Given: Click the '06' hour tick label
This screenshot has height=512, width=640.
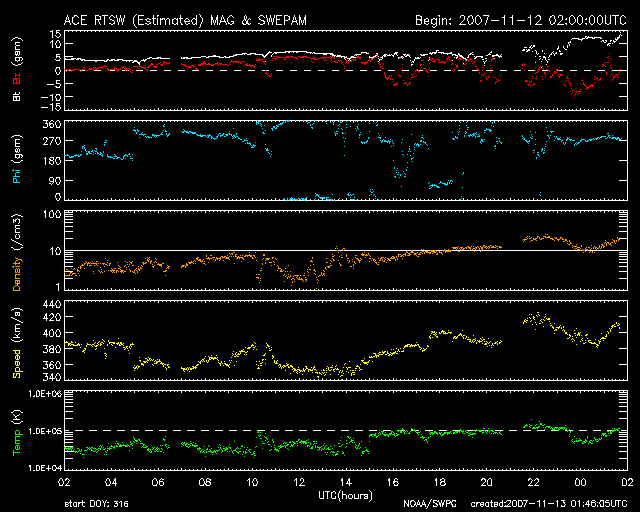Looking at the screenshot, I should [158, 482].
